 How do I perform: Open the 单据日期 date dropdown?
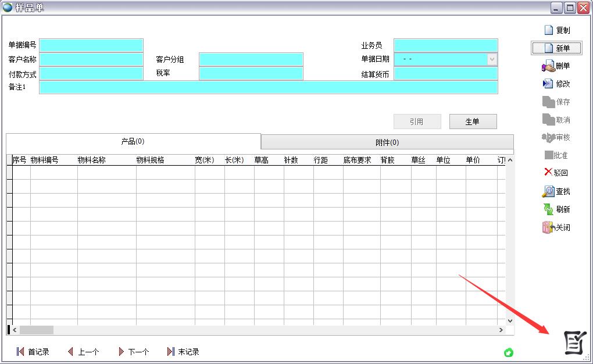coord(492,59)
